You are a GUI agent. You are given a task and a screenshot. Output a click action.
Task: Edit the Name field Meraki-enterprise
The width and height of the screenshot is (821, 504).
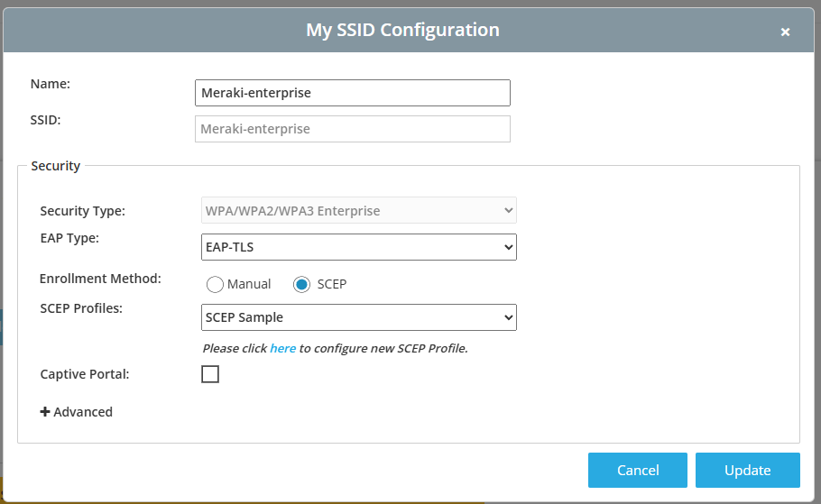coord(353,93)
